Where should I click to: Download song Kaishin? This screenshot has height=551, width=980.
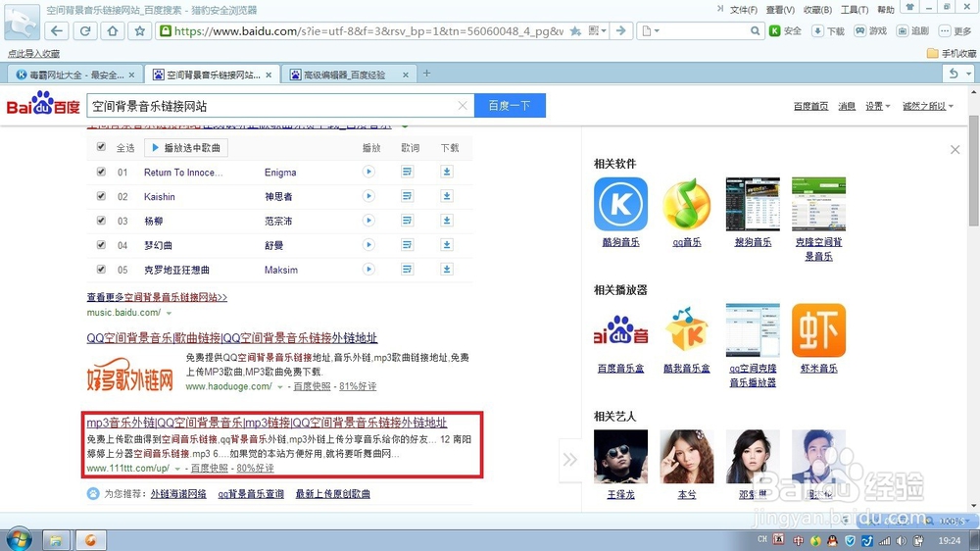[447, 196]
